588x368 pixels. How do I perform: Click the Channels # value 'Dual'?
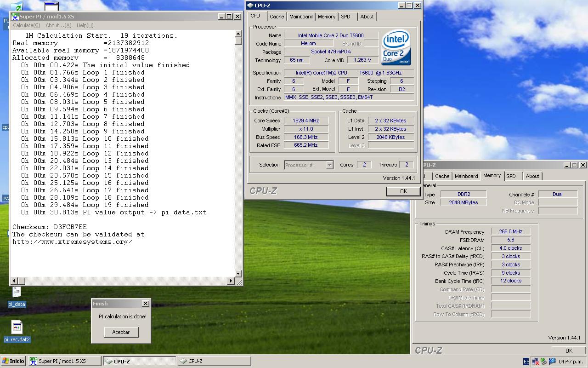coord(558,194)
